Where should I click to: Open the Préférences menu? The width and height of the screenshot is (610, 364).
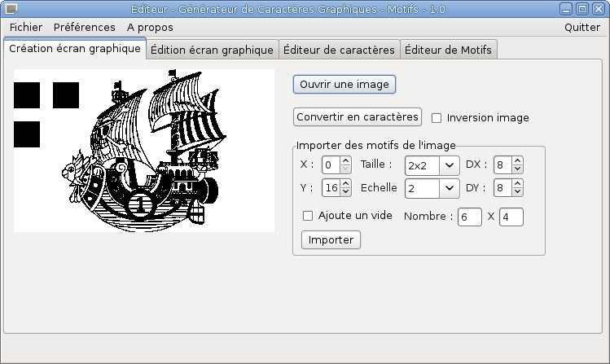pyautogui.click(x=85, y=27)
